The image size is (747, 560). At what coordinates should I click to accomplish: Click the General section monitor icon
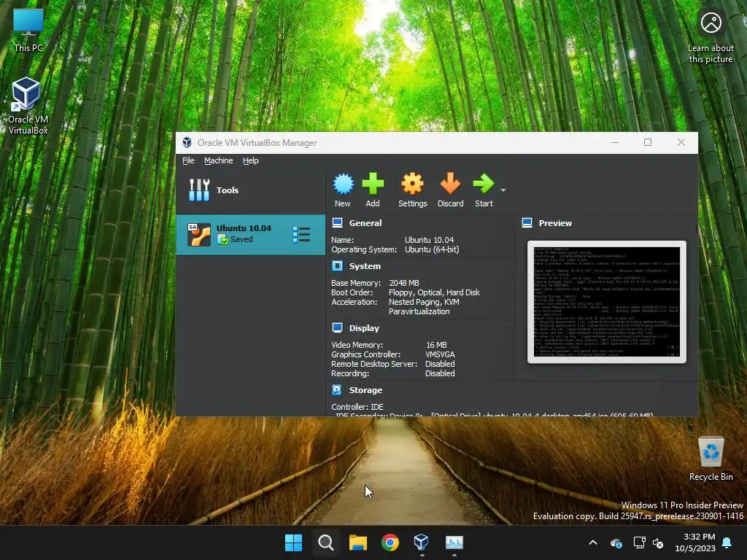337,223
